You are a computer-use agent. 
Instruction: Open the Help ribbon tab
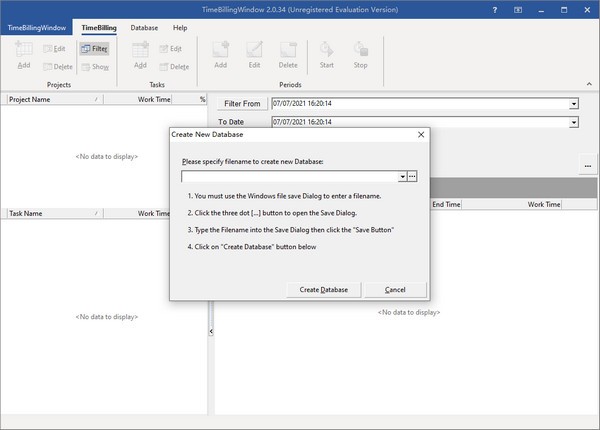180,28
